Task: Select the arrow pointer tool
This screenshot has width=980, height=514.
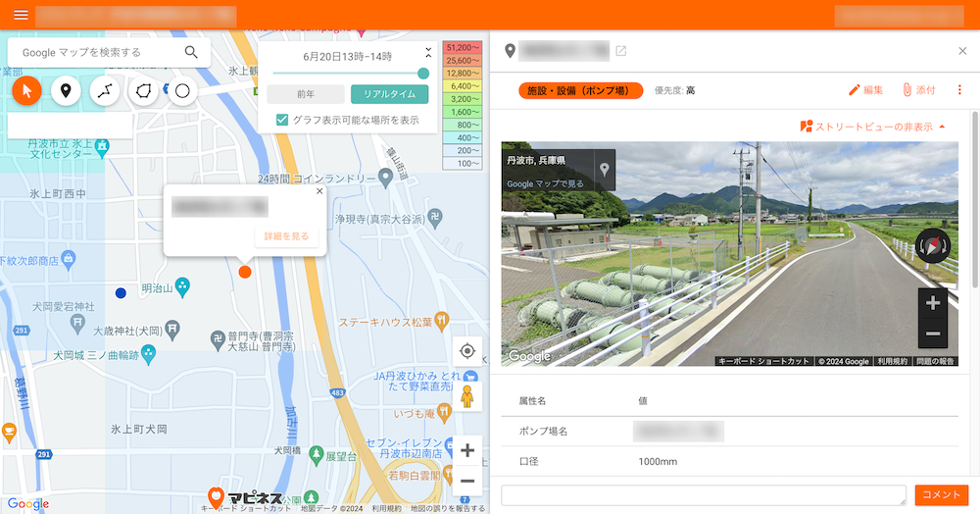Action: pos(26,91)
